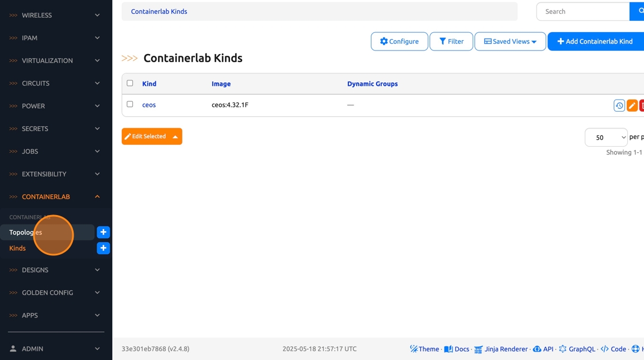The height and width of the screenshot is (360, 644).
Task: Expand the Circuits sidebar section
Action: pos(56,83)
